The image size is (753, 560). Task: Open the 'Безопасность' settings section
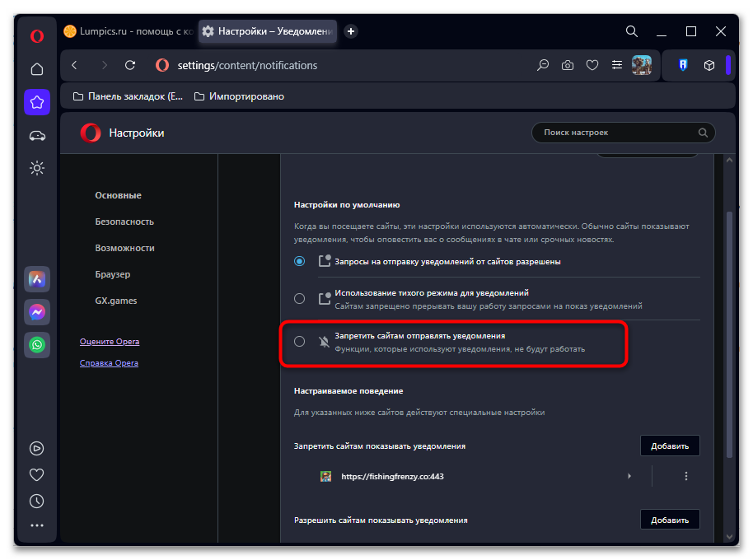pyautogui.click(x=124, y=222)
